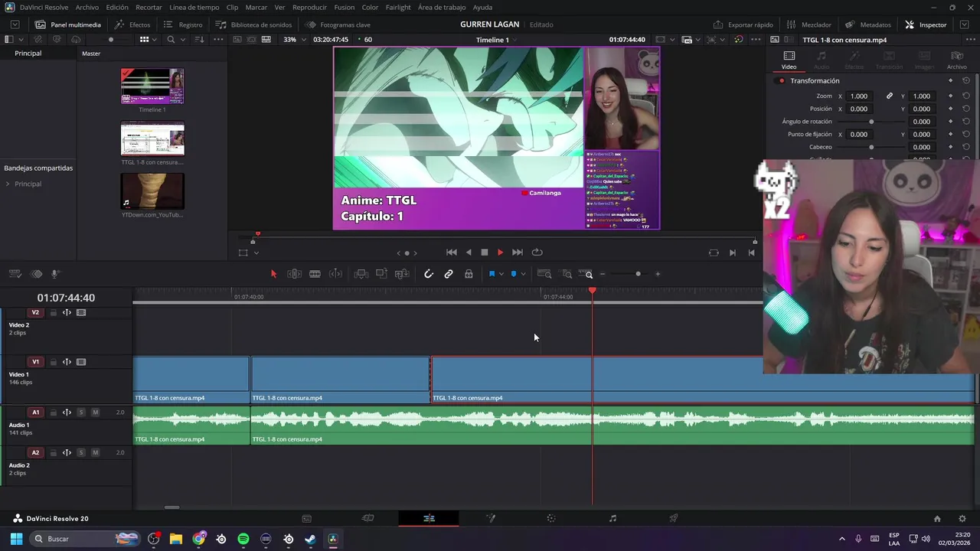Click Detail zoom icon
The width and height of the screenshot is (980, 551).
pyautogui.click(x=567, y=274)
